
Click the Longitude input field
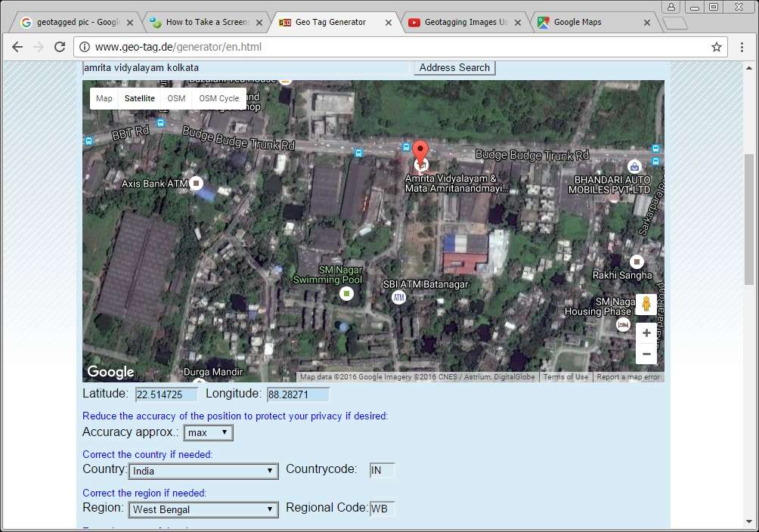click(298, 394)
